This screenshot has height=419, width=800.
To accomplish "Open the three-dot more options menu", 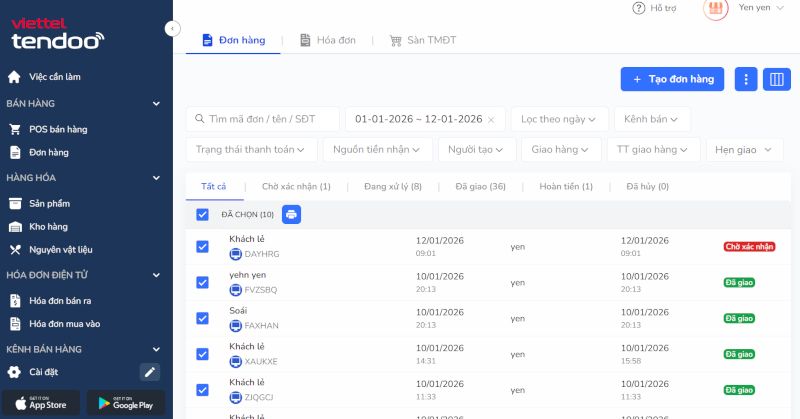I will coord(745,80).
